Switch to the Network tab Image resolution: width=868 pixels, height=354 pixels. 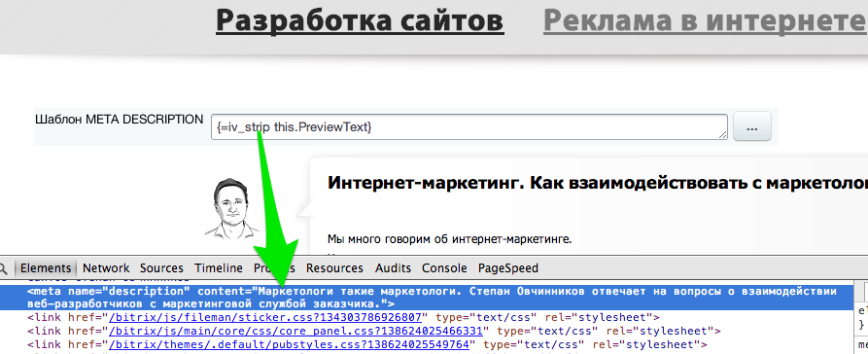pos(106,268)
